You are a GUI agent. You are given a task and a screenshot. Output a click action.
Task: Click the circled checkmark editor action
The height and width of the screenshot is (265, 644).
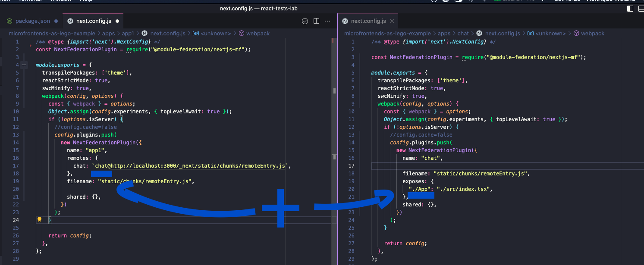pos(305,21)
